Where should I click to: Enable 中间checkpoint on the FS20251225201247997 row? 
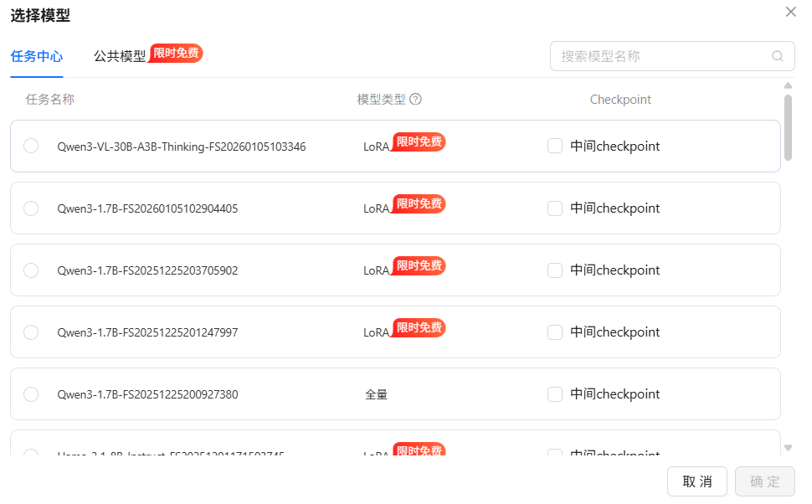(554, 332)
